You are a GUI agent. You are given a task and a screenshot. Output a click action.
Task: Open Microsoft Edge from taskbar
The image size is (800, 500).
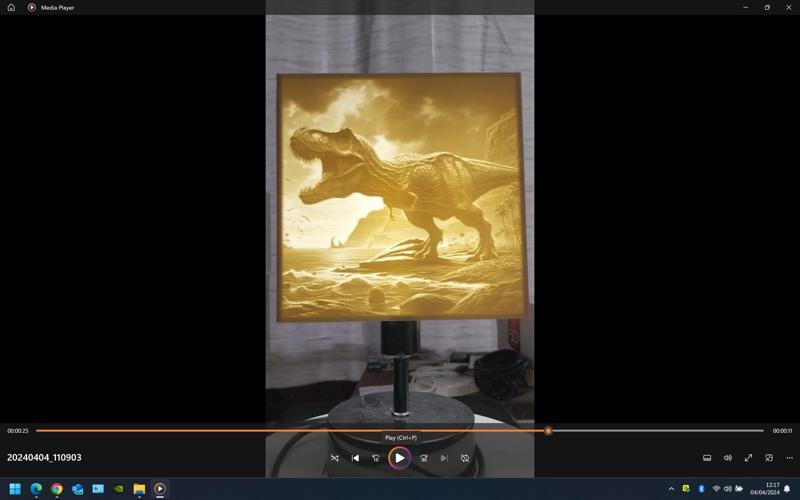[x=36, y=489]
